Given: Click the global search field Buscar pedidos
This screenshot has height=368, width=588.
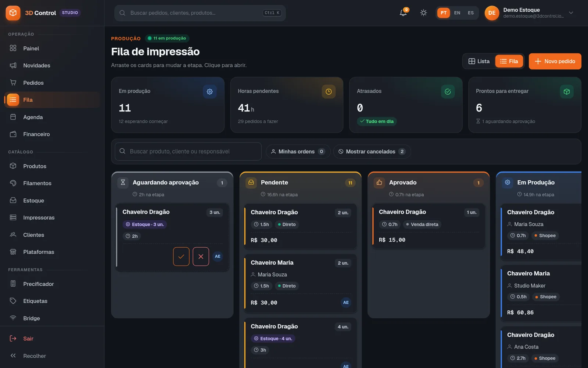Looking at the screenshot, I should (200, 13).
